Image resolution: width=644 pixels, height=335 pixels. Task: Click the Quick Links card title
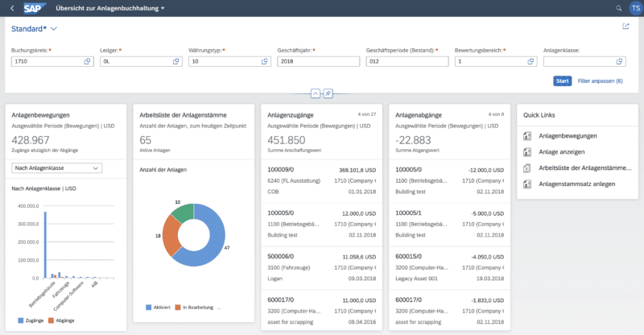click(x=539, y=115)
